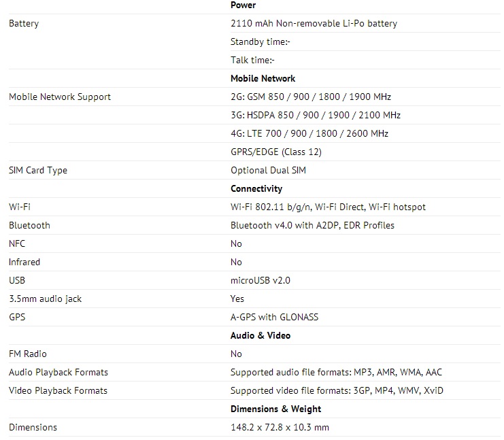Click the Bluetooth v4.0 description text
The height and width of the screenshot is (440, 504).
312,226
